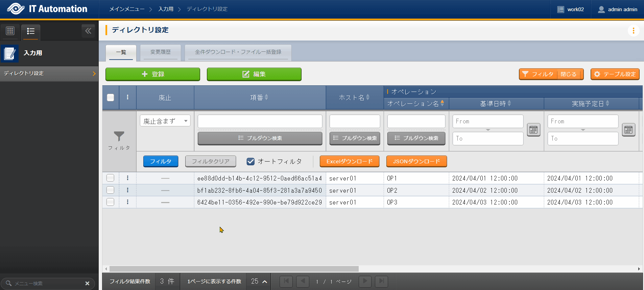The width and height of the screenshot is (644, 290).
Task: Open プルダウン検索 for ホスト名 column
Action: (x=355, y=138)
